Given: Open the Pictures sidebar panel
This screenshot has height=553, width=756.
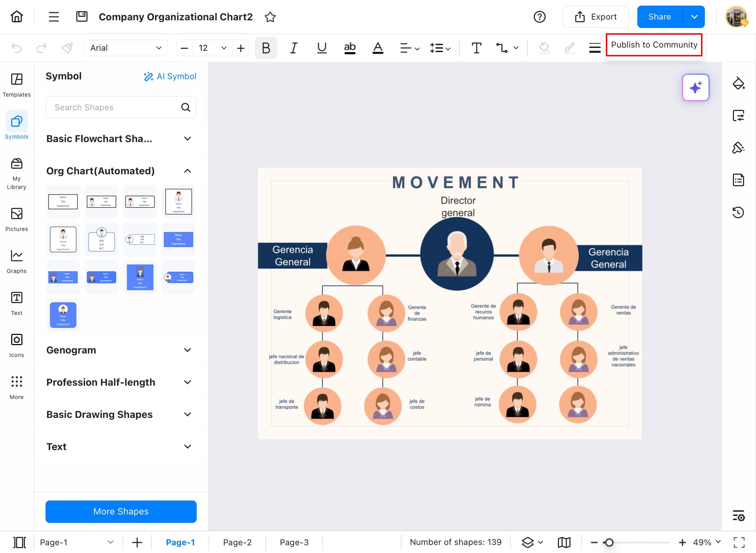Looking at the screenshot, I should click(x=16, y=219).
